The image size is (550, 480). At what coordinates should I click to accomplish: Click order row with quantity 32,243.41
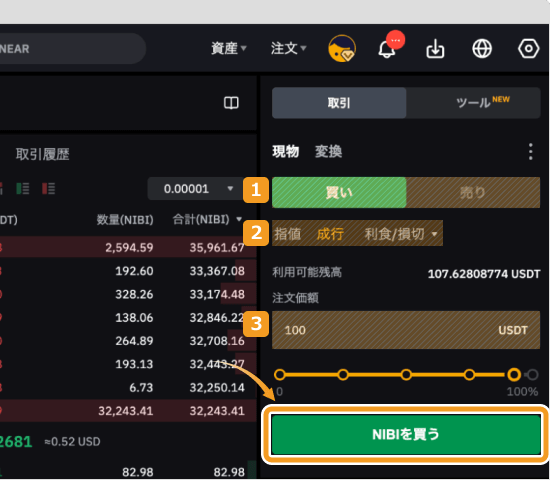[128, 411]
